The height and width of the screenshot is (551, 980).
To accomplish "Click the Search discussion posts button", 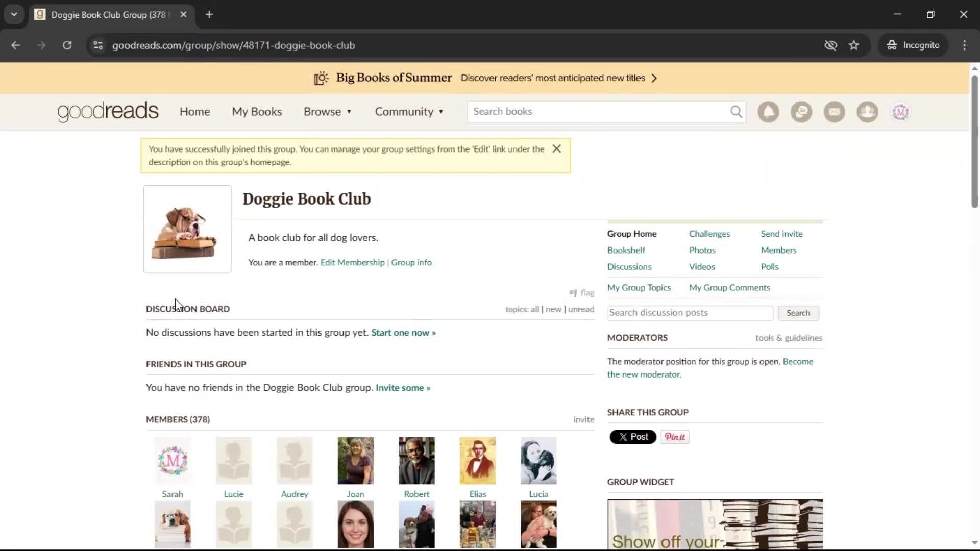I will pos(798,313).
